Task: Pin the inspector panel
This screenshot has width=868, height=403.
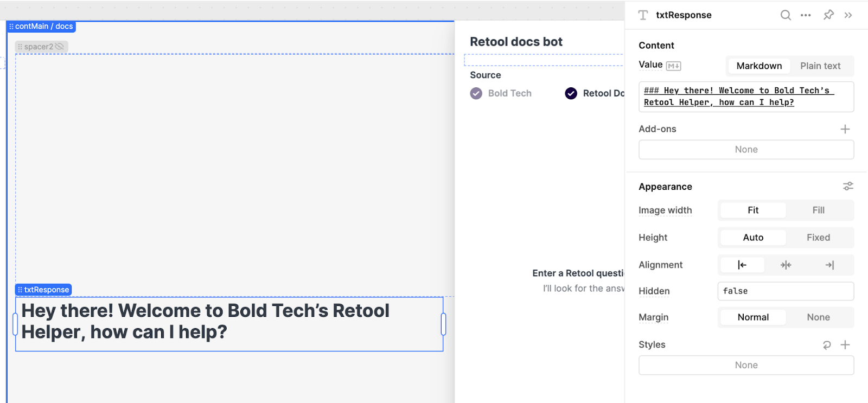Action: [x=828, y=15]
